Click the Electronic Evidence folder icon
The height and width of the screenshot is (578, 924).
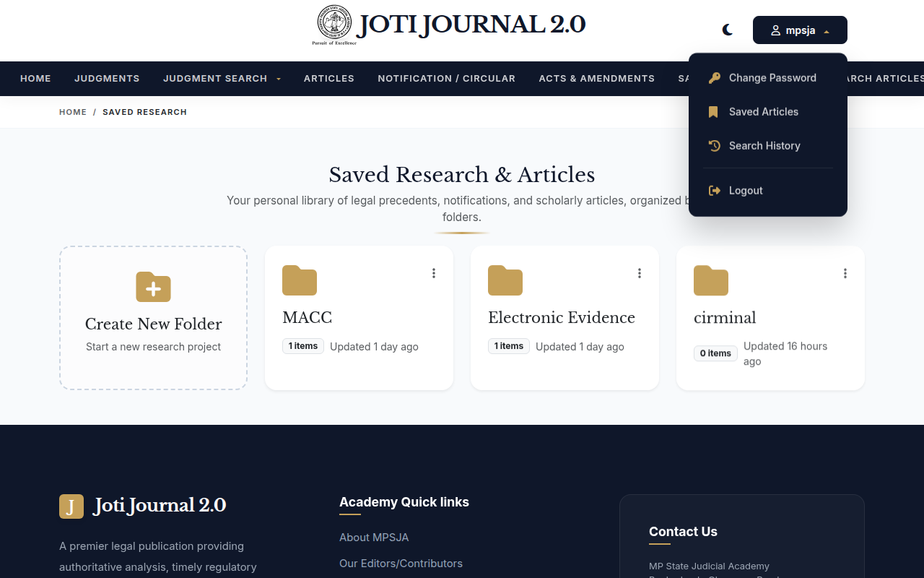[505, 280]
